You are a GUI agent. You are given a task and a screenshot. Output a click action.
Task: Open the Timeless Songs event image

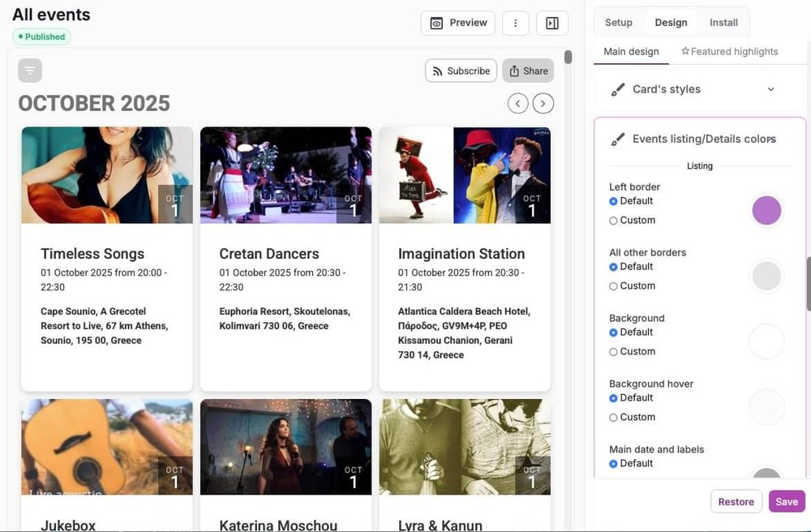click(x=107, y=175)
